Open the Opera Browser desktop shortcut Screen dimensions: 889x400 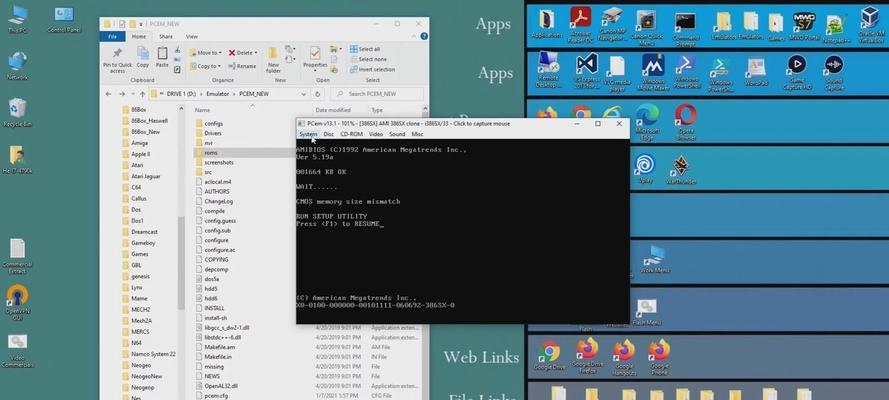(685, 122)
